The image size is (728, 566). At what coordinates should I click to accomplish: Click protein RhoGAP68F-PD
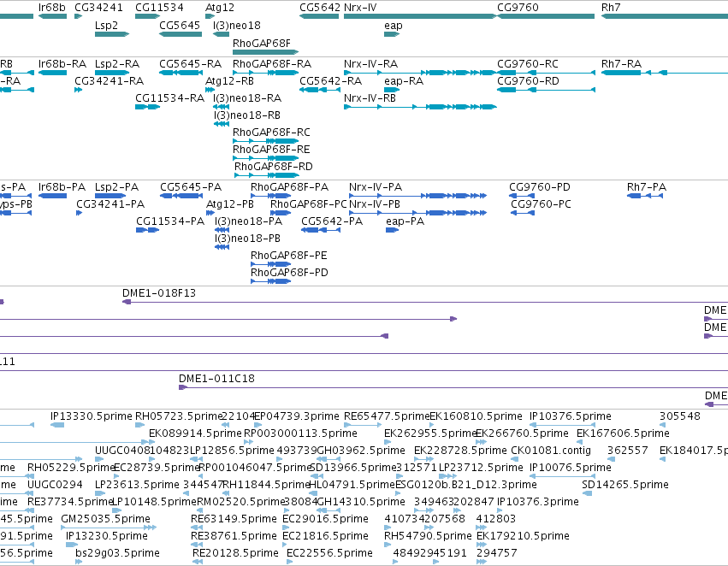coord(289,273)
